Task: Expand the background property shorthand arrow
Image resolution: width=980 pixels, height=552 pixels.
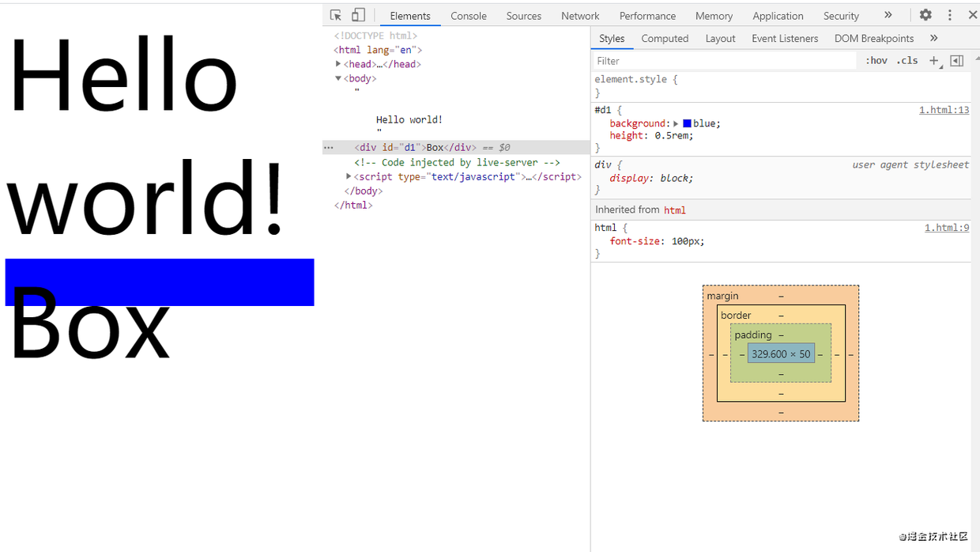Action: point(676,123)
